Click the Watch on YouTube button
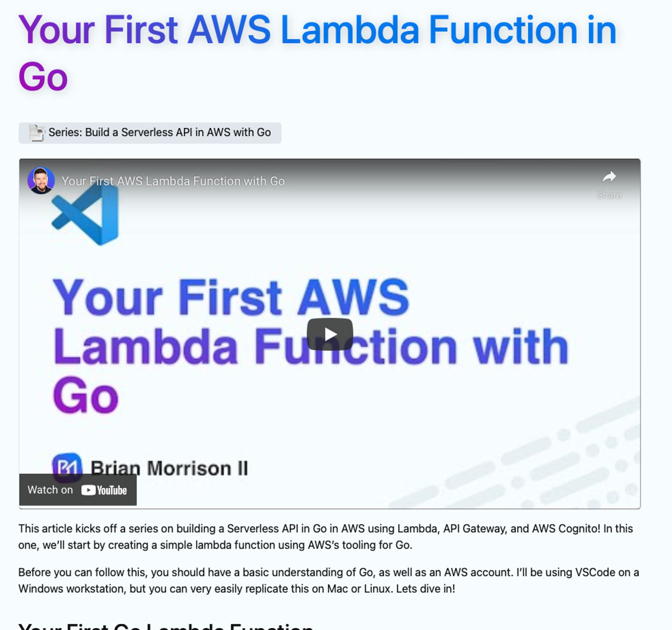Viewport: 672px width, 630px height. pos(78,490)
